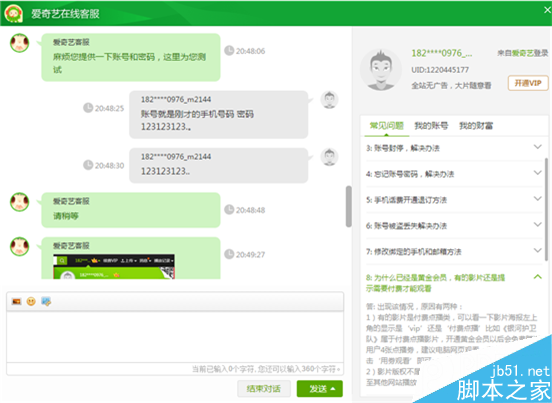Click the clock icon beside 20:48:06

(x=229, y=51)
